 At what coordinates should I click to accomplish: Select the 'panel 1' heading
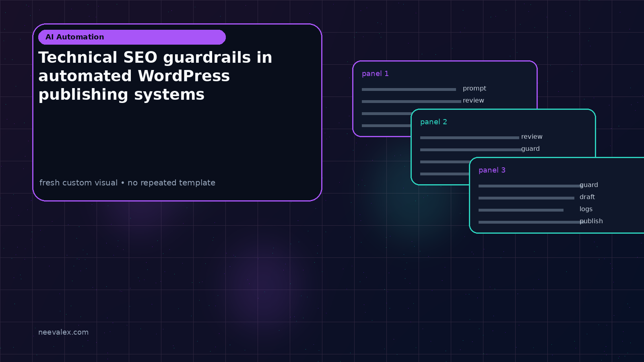[375, 74]
